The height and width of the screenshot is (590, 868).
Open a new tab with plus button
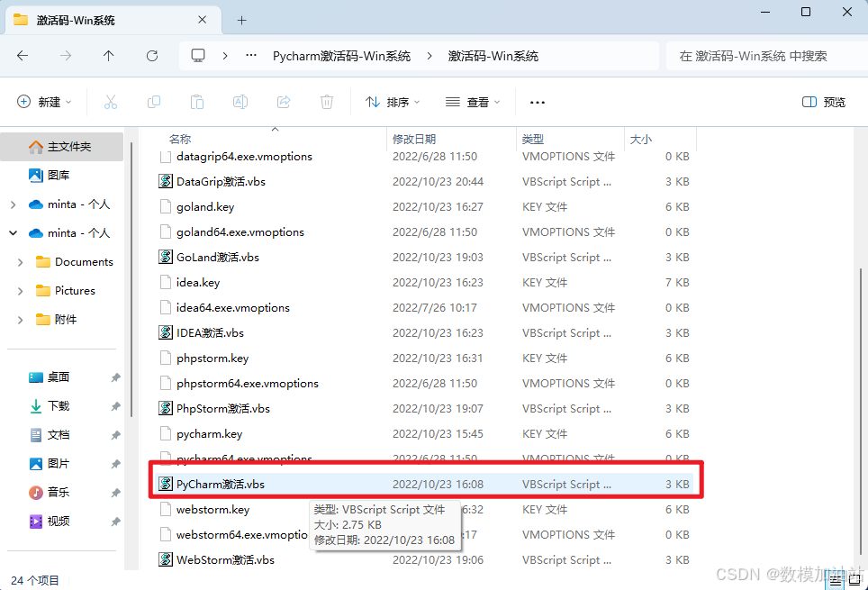pyautogui.click(x=241, y=20)
